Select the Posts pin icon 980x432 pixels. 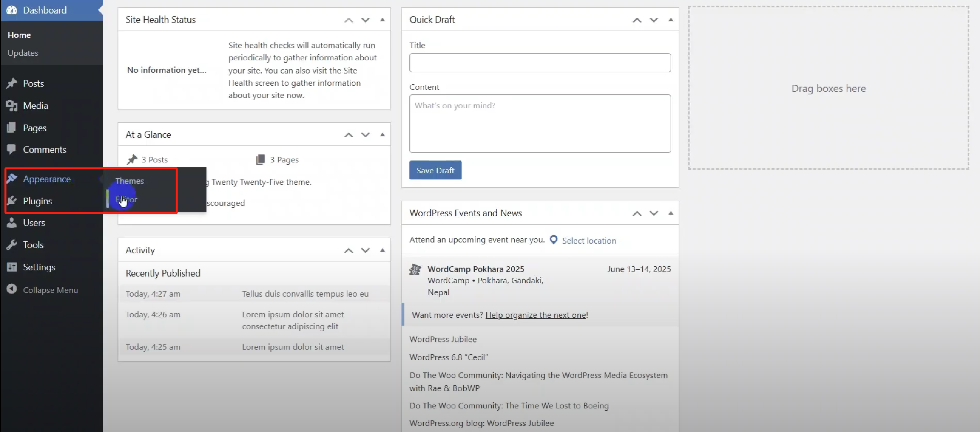point(12,83)
